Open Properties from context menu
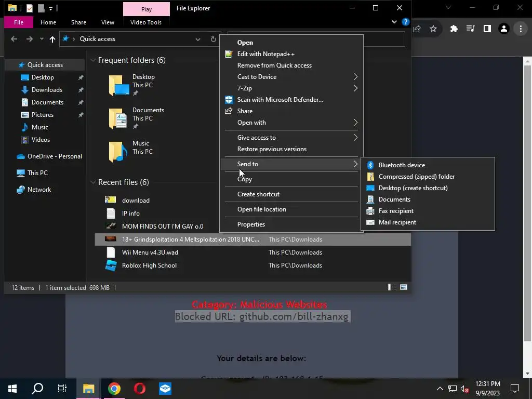 (291, 224)
